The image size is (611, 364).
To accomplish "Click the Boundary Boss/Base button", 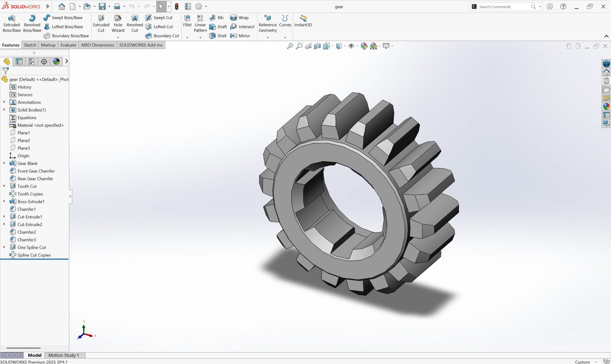I will [66, 36].
